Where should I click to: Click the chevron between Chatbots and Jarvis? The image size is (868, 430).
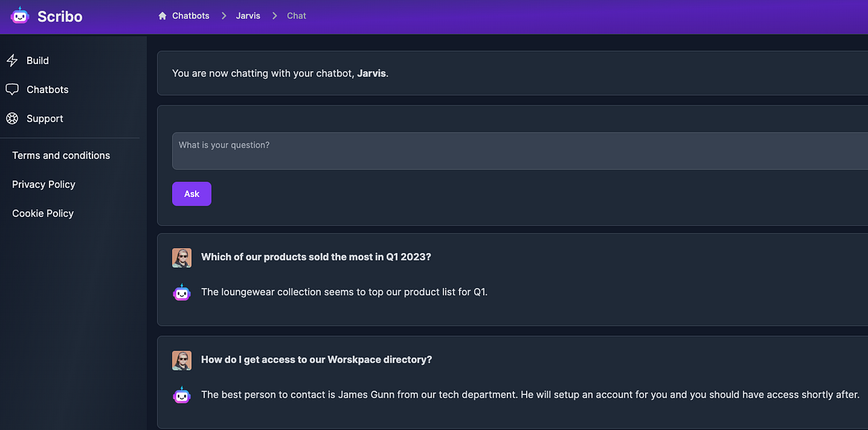(x=223, y=16)
